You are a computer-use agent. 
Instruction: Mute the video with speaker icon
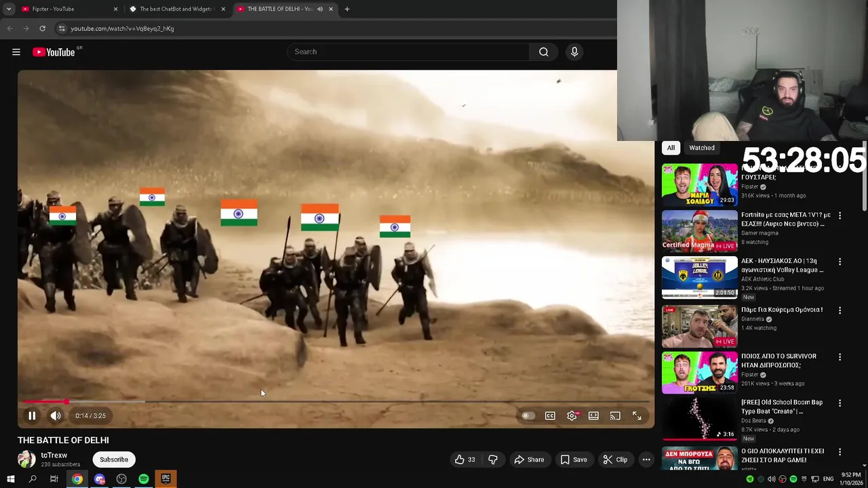[x=56, y=415]
